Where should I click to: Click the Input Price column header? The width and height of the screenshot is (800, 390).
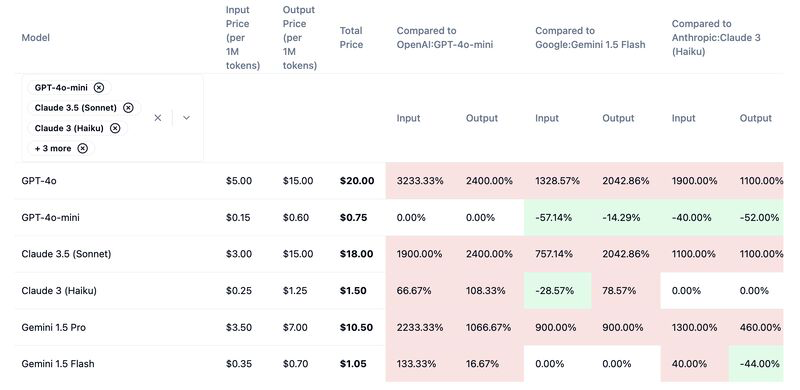[243, 38]
